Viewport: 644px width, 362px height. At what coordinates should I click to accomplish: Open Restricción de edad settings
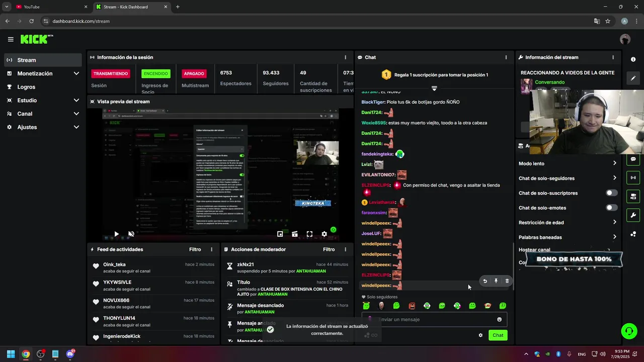point(568,222)
